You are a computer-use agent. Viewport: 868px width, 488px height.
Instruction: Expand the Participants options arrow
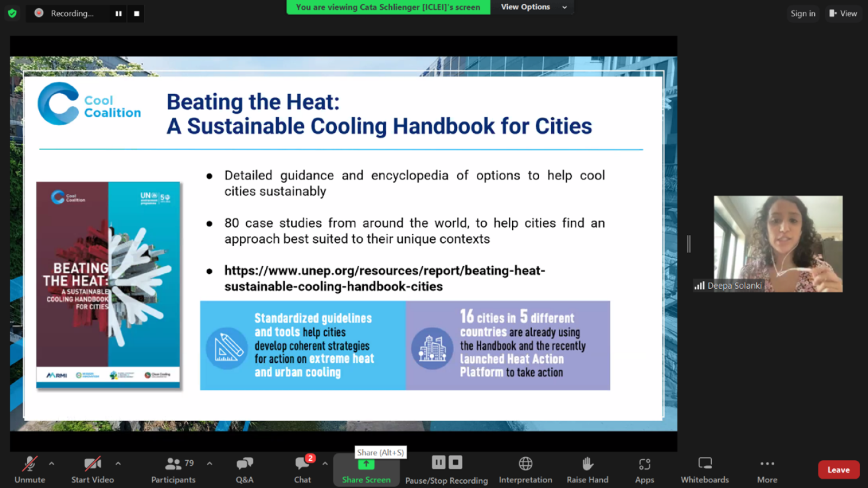[x=209, y=464]
